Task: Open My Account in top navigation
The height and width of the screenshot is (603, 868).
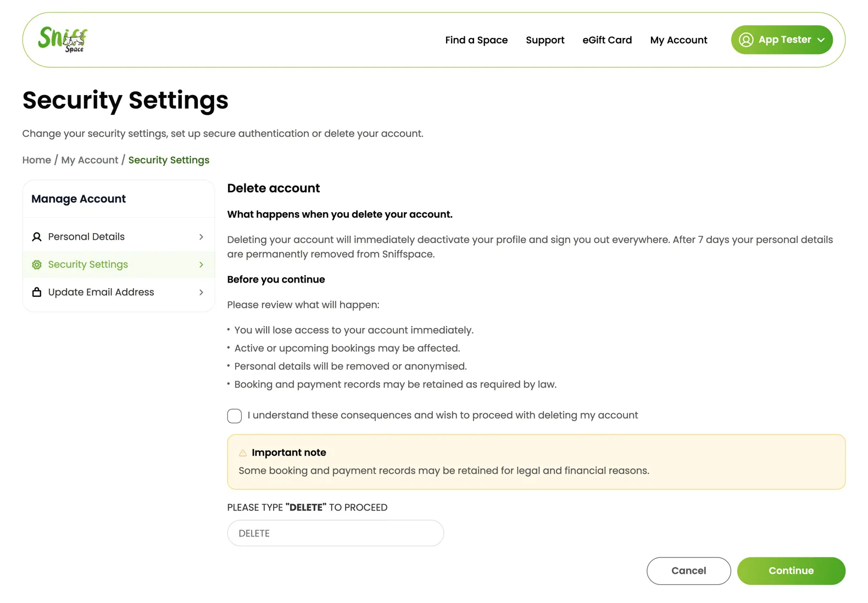Action: (x=678, y=40)
